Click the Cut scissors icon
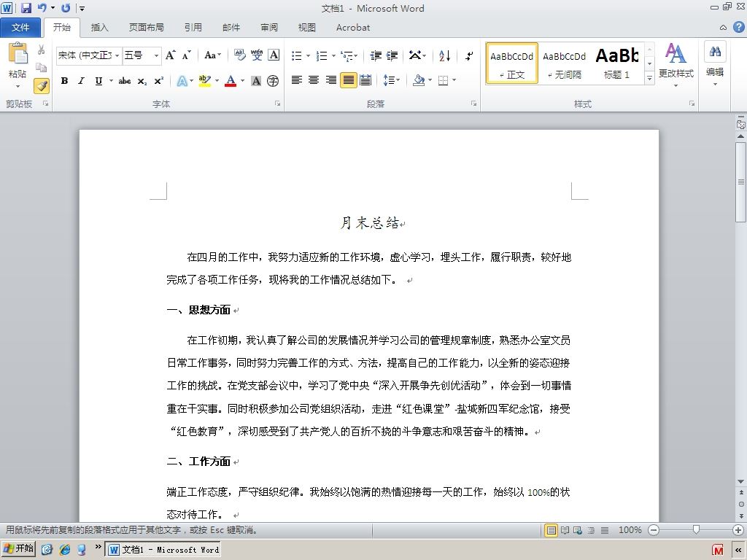The image size is (747, 560). [x=42, y=50]
